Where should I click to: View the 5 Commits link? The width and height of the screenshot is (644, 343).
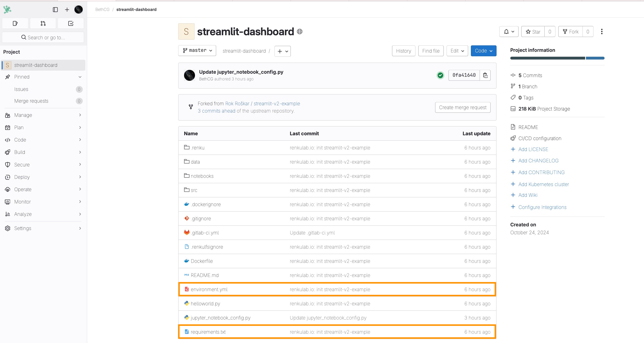pos(530,75)
